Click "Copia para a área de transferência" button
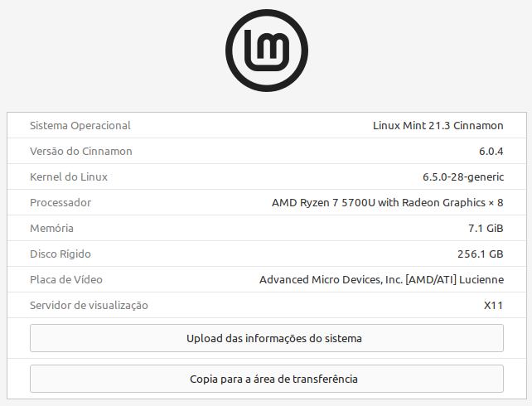This screenshot has height=406, width=532. pos(267,379)
